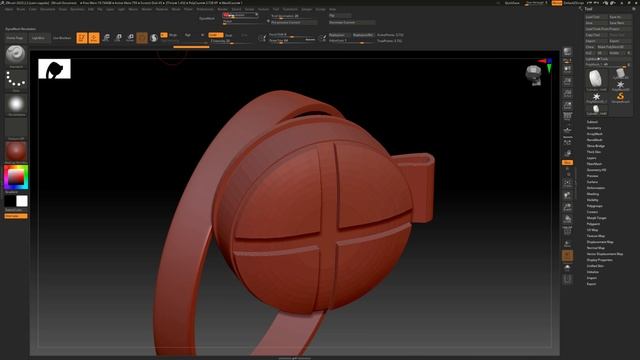The image size is (640, 360).
Task: Click the Zoom3D view icon
Action: coord(567,207)
